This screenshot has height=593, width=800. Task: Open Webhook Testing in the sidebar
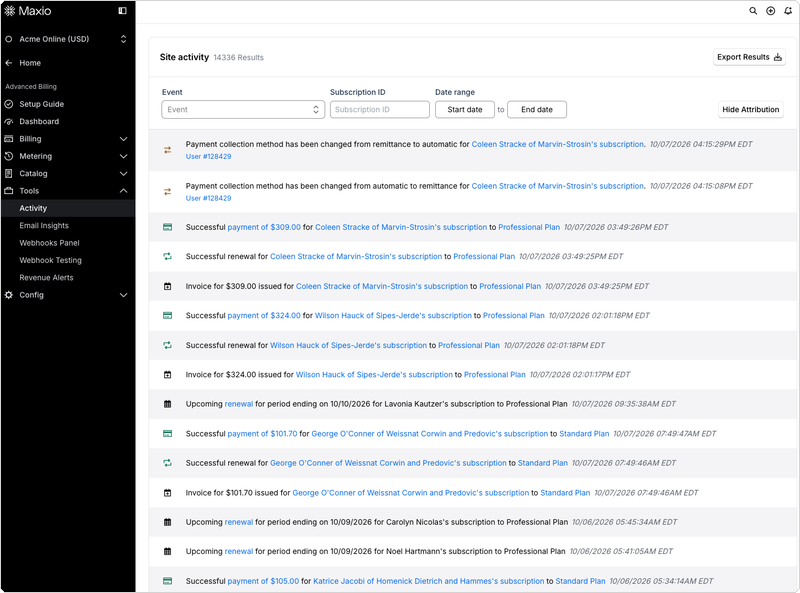click(x=51, y=260)
